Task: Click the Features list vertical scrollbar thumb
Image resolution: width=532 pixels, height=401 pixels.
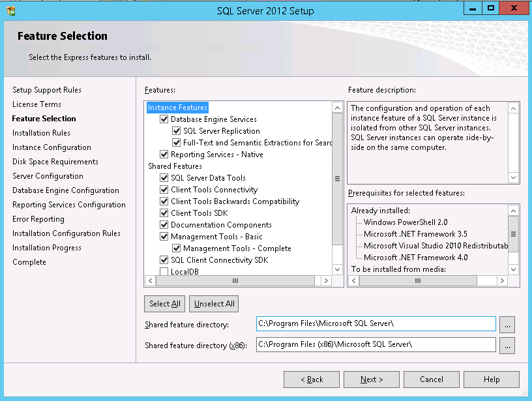Action: point(337,179)
